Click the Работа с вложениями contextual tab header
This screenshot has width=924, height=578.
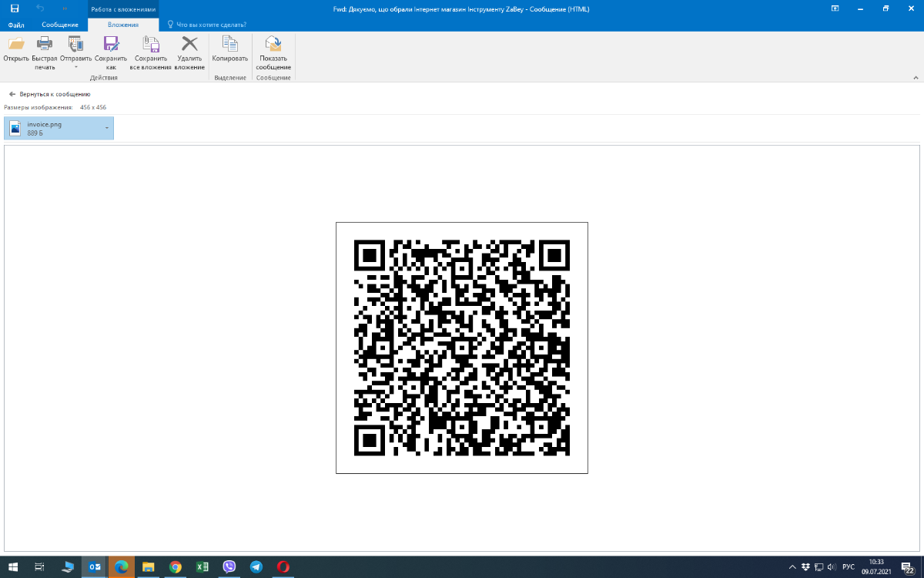click(123, 9)
